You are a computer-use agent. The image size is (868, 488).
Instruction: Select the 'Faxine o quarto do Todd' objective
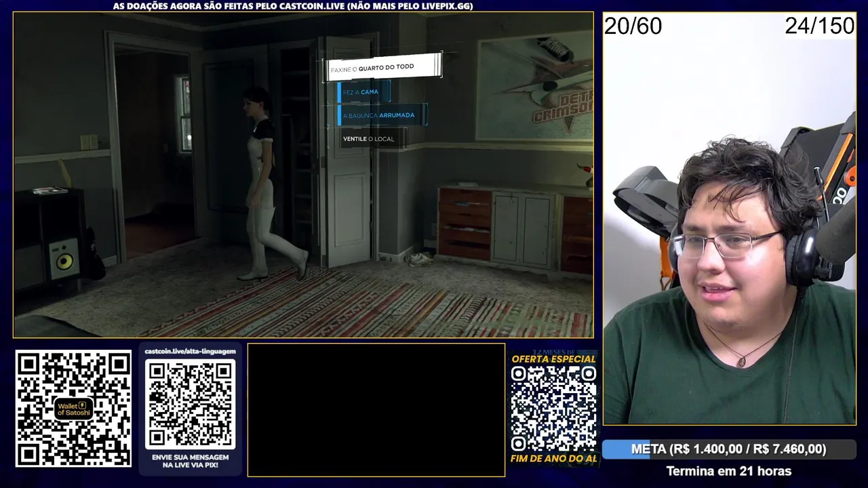[382, 68]
